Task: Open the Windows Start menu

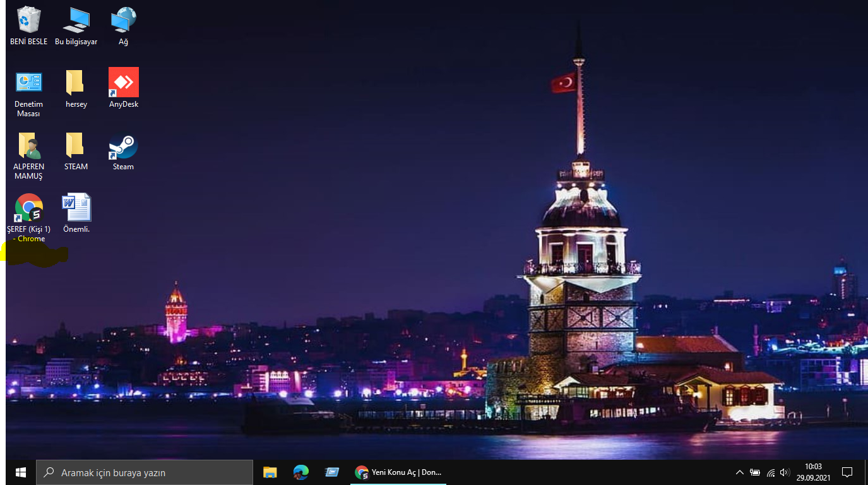Action: pos(21,472)
